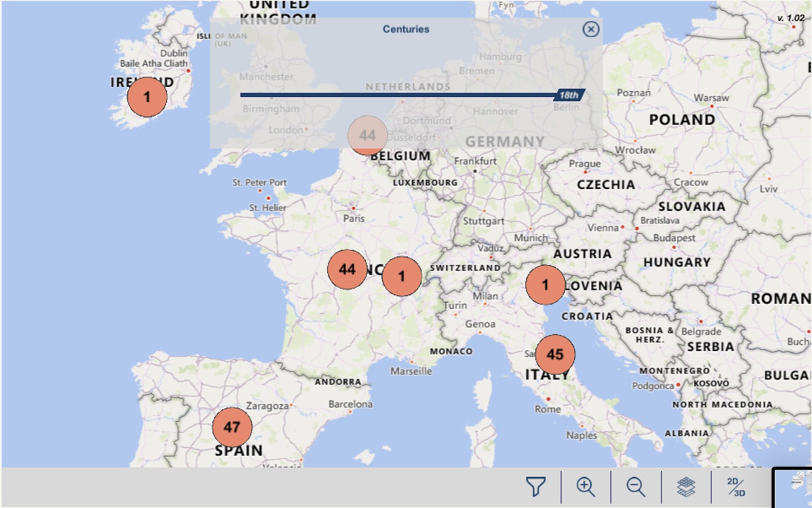Close the Centuries slider panel
Image resolution: width=812 pixels, height=508 pixels.
click(x=591, y=29)
